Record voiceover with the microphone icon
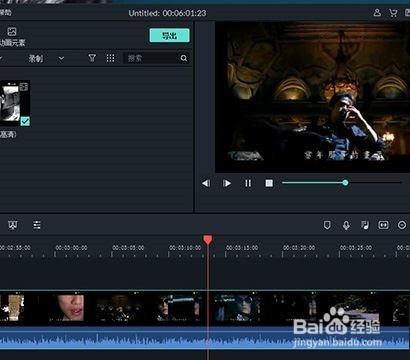 pos(346,225)
